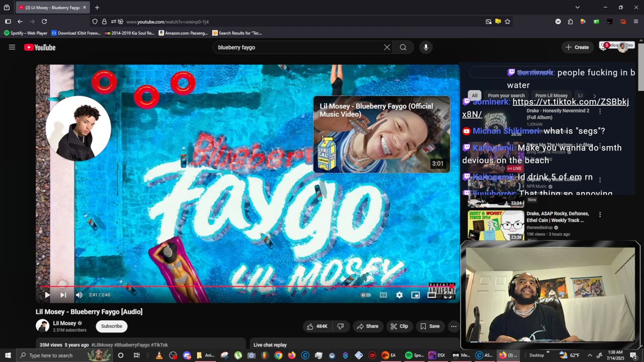The width and height of the screenshot is (644, 362).
Task: Show hidden system tray icons
Action: point(590,355)
